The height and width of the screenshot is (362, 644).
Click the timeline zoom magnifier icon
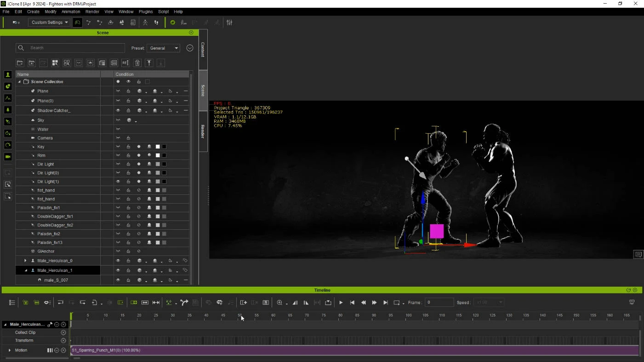[x=279, y=302]
